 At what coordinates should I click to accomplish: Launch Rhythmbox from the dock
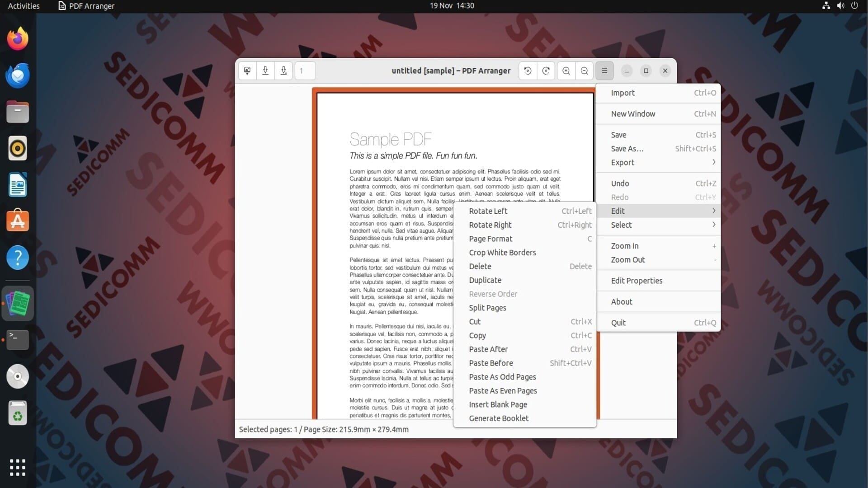point(18,148)
